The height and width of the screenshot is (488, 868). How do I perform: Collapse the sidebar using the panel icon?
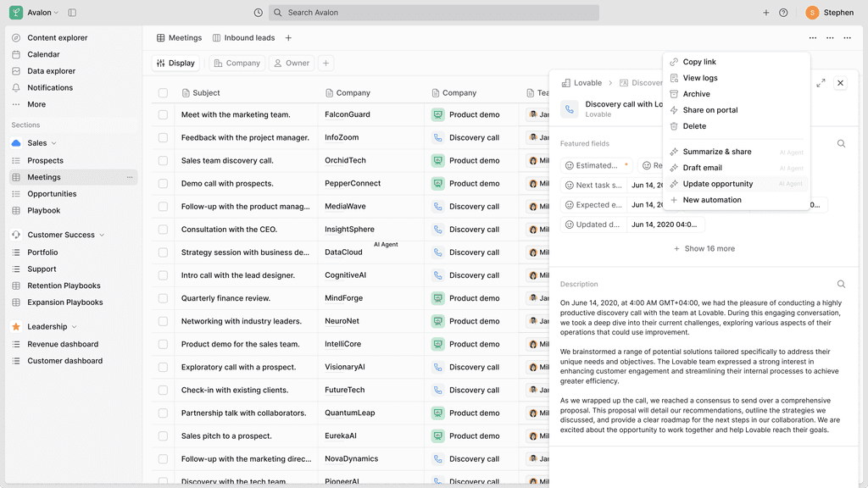click(70, 12)
